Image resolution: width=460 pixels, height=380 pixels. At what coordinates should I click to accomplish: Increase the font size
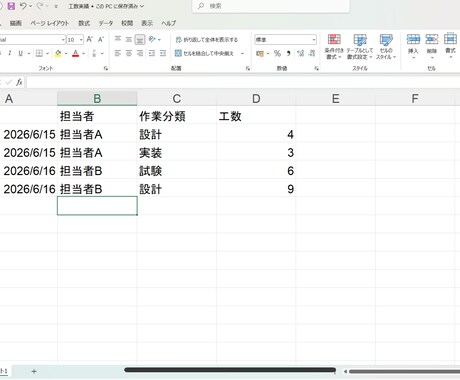point(89,39)
